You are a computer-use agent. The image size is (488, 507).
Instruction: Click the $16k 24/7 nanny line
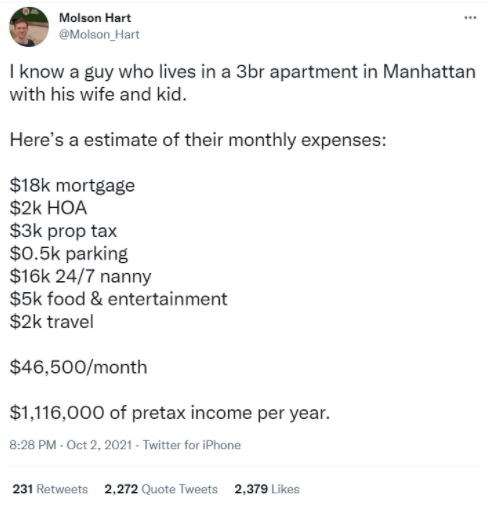click(80, 276)
